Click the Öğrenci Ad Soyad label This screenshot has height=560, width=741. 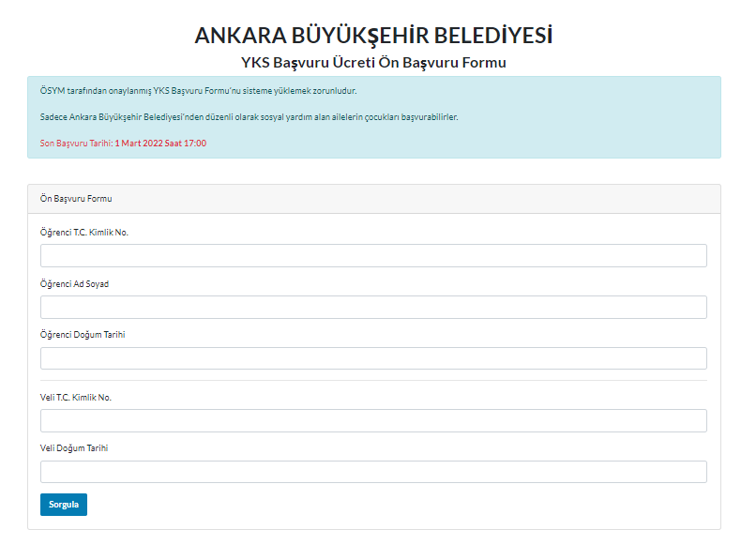[x=74, y=284]
